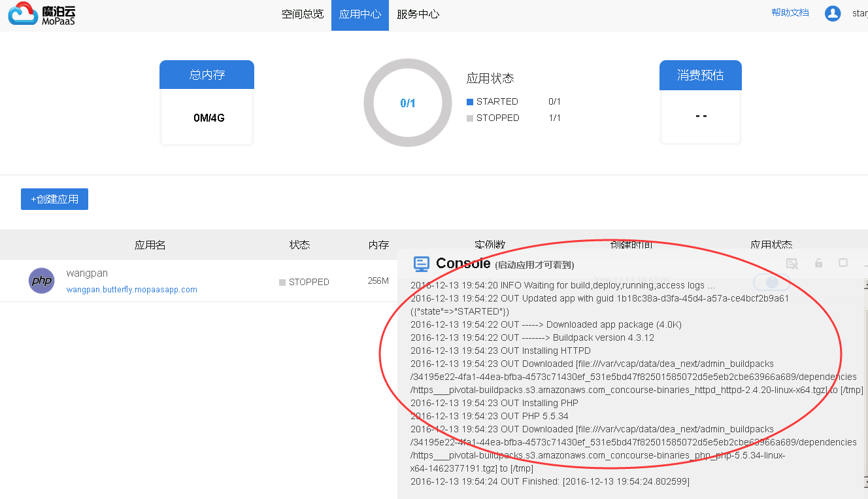Clear the console log output
The height and width of the screenshot is (499, 868).
point(792,263)
